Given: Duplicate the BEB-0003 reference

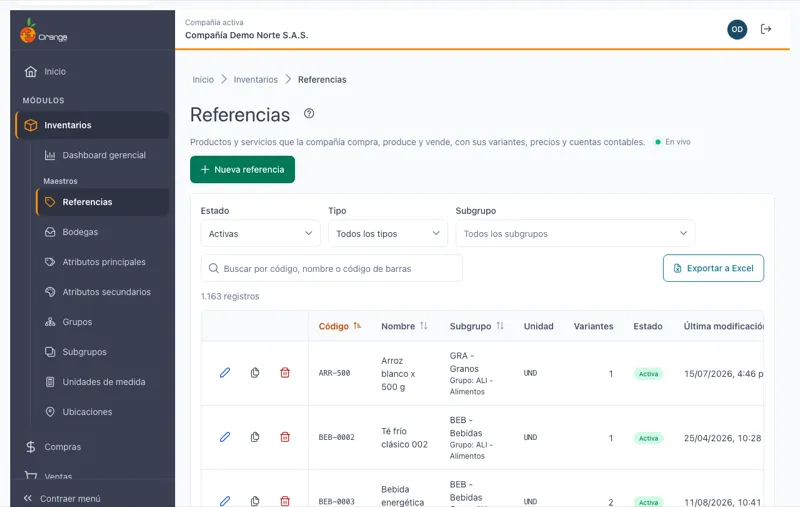Looking at the screenshot, I should [255, 501].
